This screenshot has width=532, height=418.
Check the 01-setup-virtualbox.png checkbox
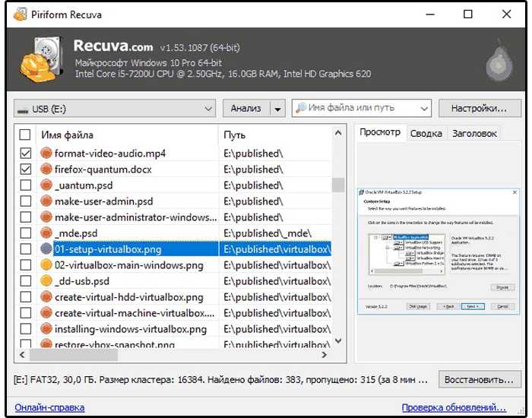click(x=26, y=249)
